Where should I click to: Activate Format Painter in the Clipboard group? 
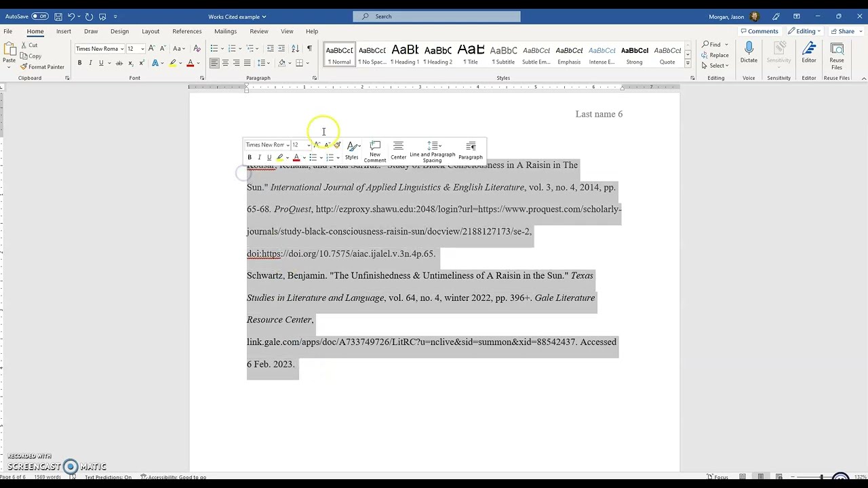click(x=42, y=67)
